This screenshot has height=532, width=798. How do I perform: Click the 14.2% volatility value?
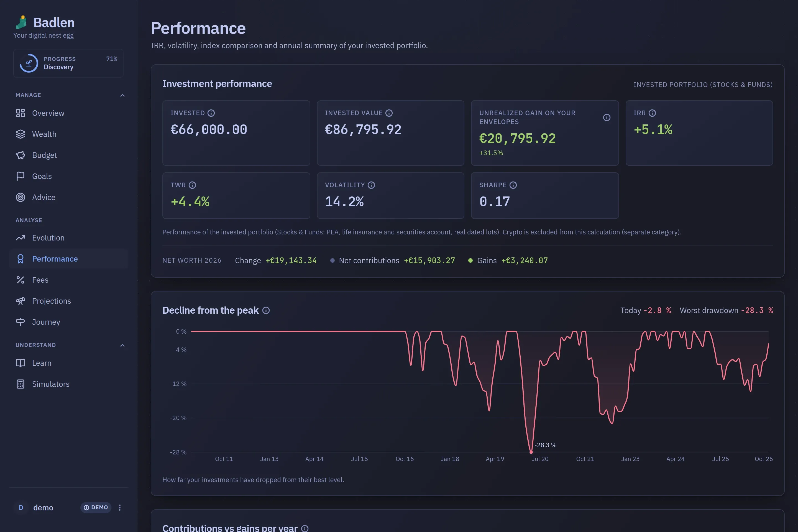[344, 201]
